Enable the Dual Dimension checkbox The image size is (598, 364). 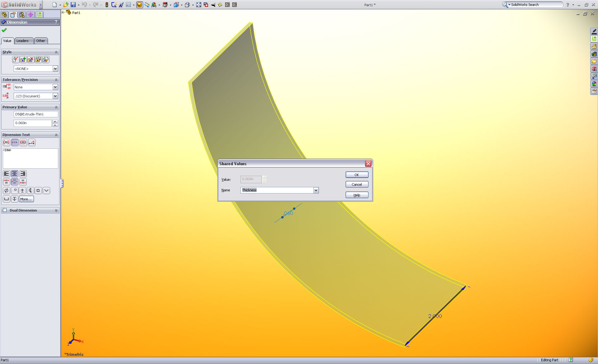[x=5, y=210]
